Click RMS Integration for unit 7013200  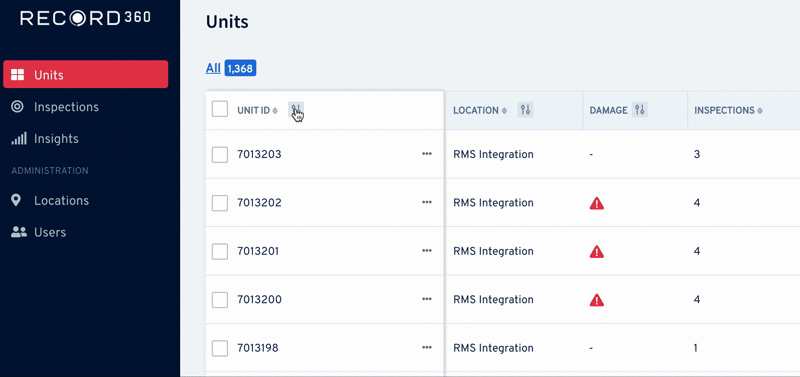tap(493, 299)
